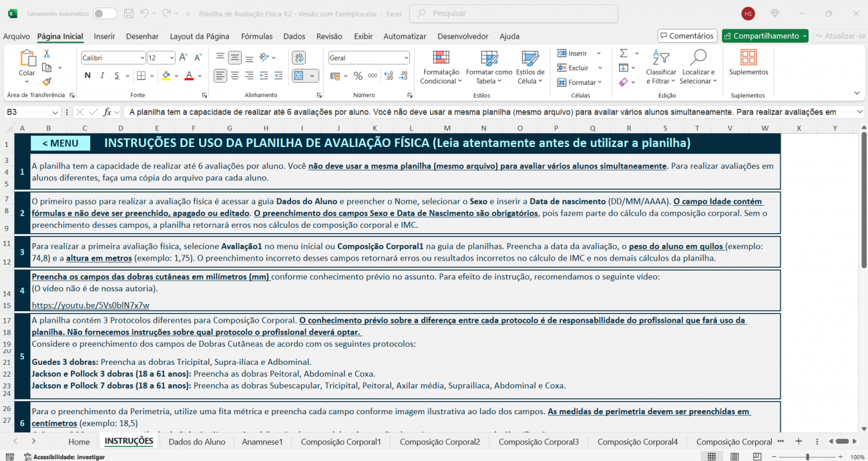Open the Arquivo menu

[16, 36]
